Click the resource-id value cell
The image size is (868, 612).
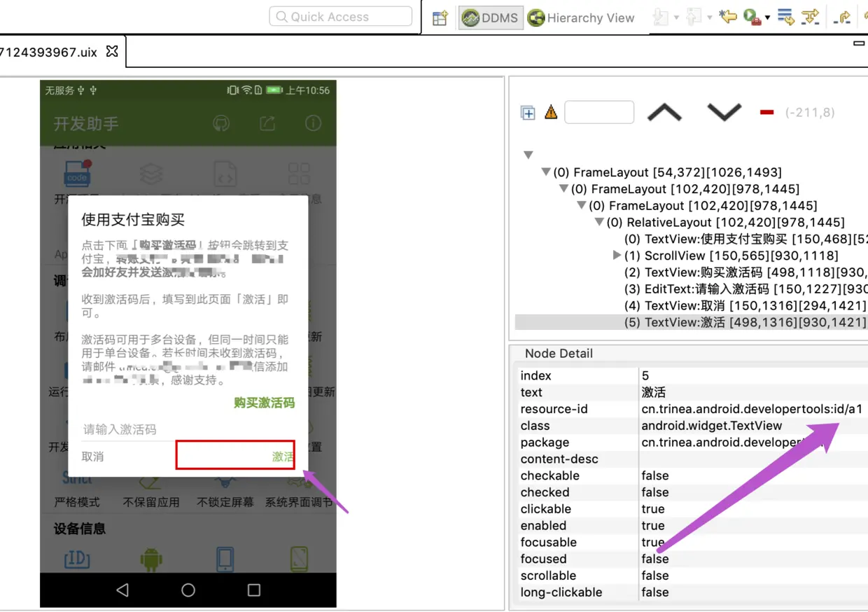(x=753, y=409)
